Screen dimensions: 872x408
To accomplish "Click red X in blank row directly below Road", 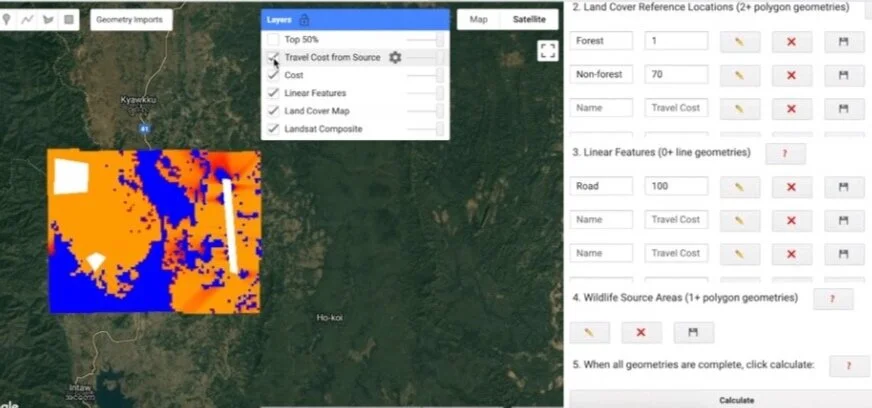I will click(791, 220).
